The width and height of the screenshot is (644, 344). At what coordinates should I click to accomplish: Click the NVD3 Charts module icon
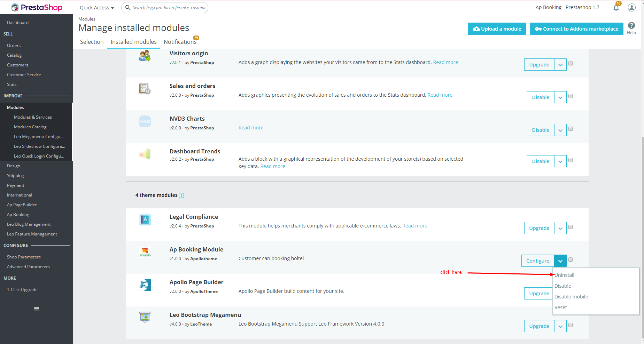point(145,121)
